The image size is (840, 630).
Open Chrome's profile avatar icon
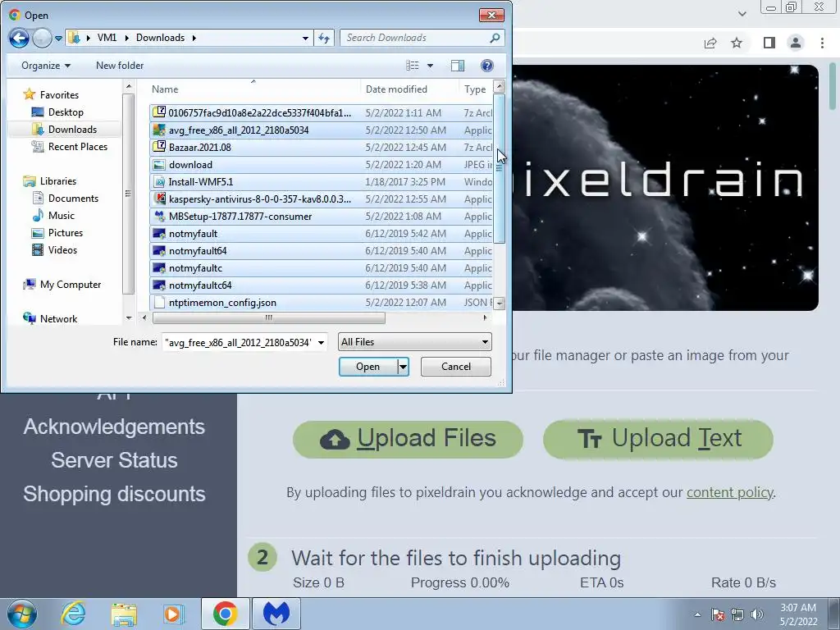(796, 43)
